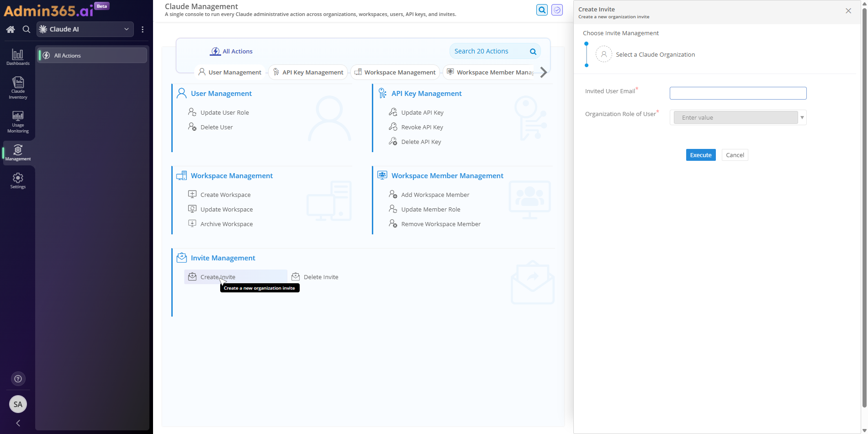
Task: Choose the Update Member Role action
Action: coord(430,209)
